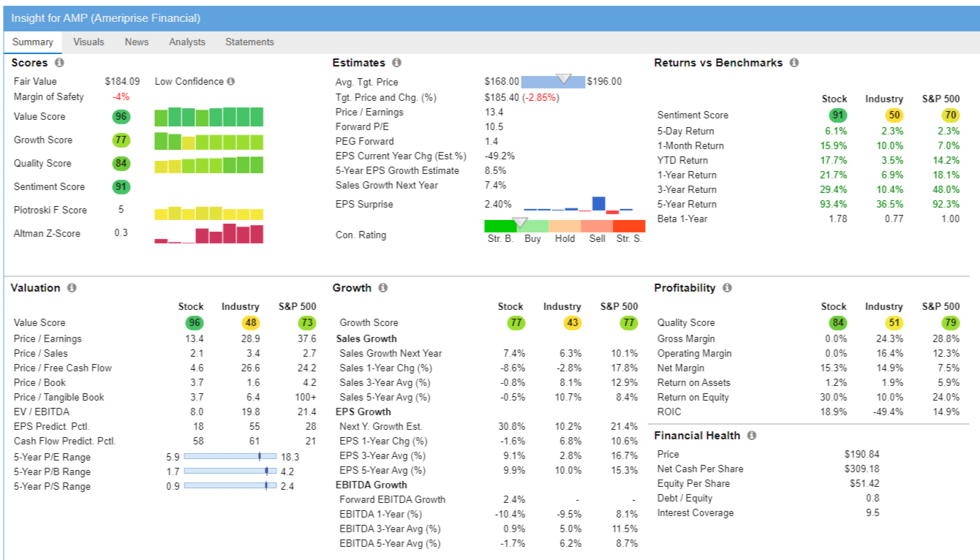Click the ROIC industry value -49.4%

pyautogui.click(x=889, y=412)
